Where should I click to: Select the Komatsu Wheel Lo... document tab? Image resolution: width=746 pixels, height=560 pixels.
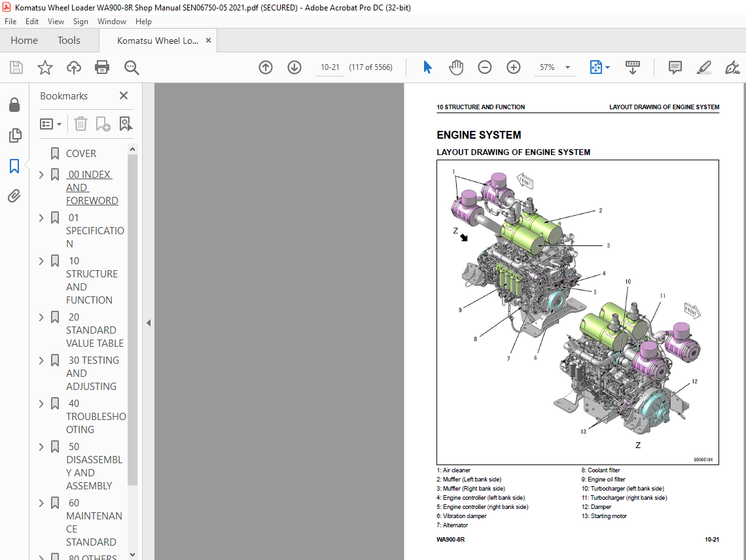coord(158,41)
